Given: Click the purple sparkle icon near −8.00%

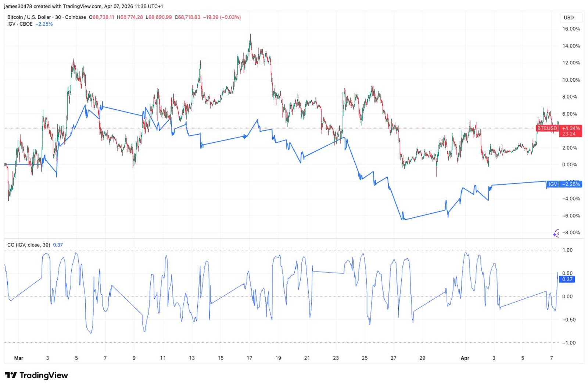Looking at the screenshot, I should 556,233.
